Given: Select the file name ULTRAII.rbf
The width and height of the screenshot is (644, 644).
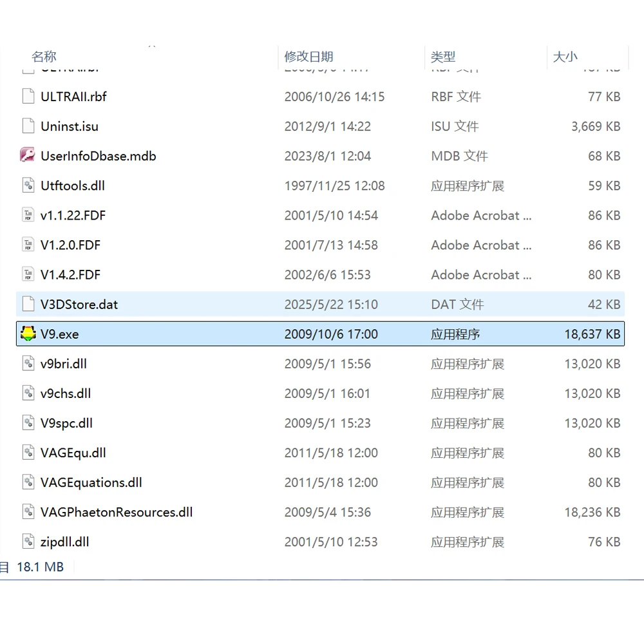Looking at the screenshot, I should [73, 97].
